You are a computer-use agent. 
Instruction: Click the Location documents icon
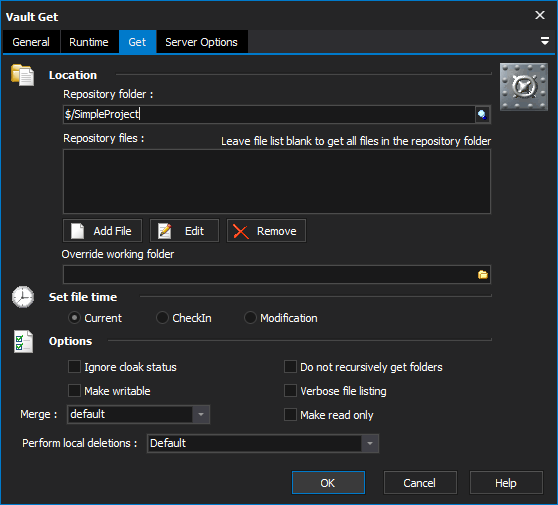point(22,75)
